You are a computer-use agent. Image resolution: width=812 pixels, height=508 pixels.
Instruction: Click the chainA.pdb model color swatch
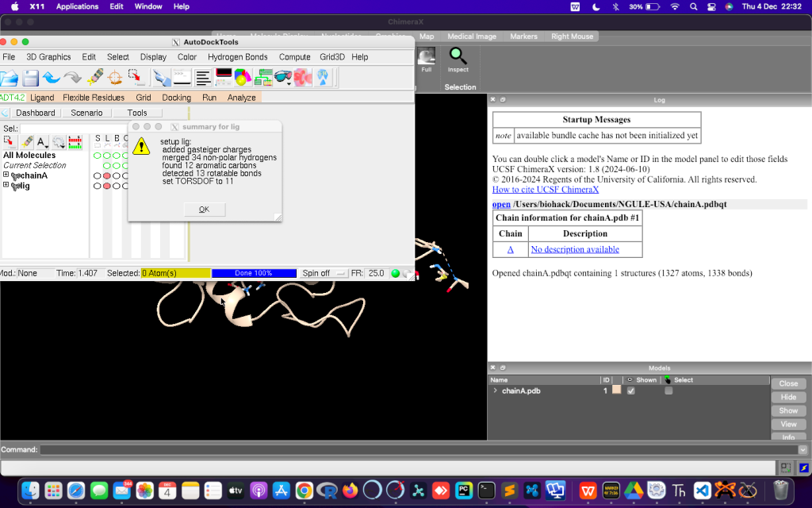click(x=616, y=390)
